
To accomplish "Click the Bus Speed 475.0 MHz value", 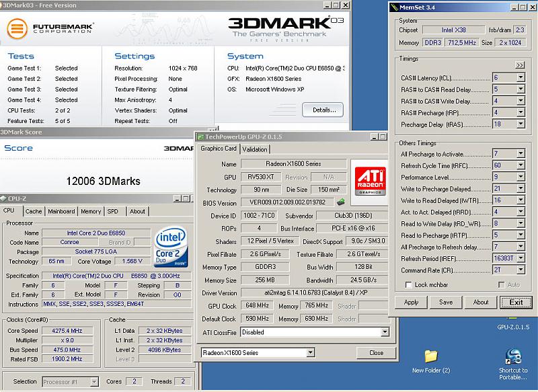I will coord(67,350).
